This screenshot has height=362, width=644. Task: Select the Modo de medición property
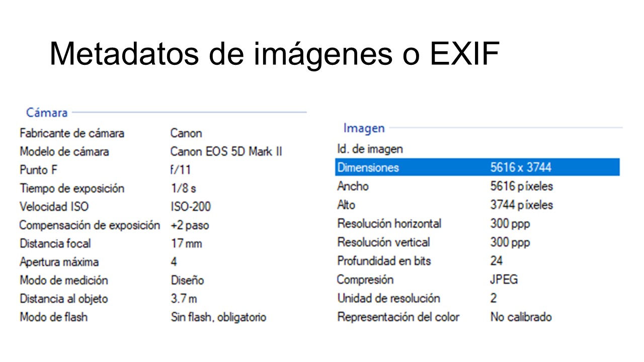[x=64, y=280]
